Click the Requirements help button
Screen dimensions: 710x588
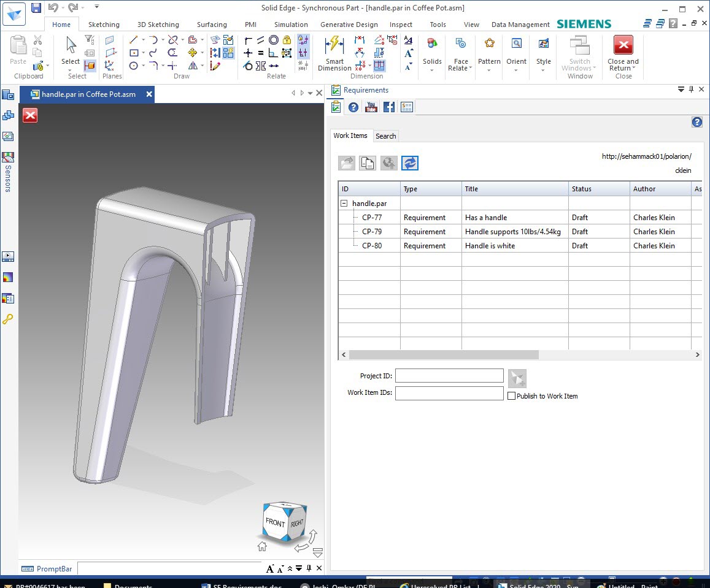pyautogui.click(x=696, y=122)
